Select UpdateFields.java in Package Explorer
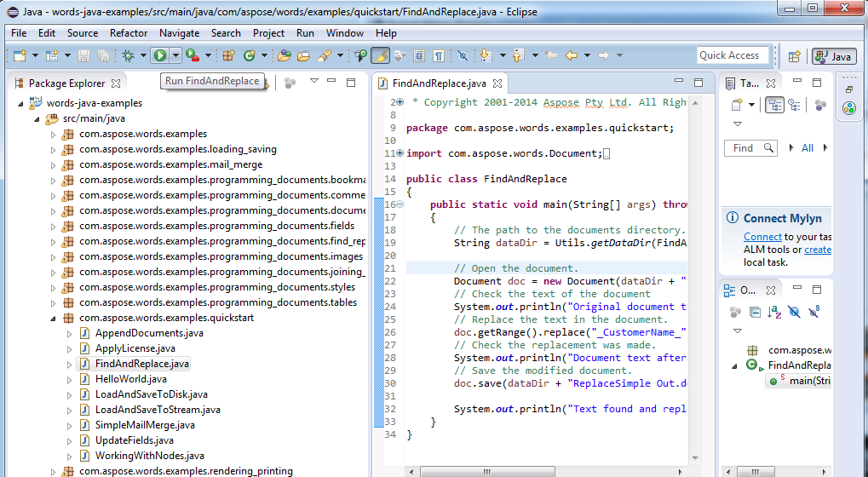The width and height of the screenshot is (868, 477). pos(135,440)
